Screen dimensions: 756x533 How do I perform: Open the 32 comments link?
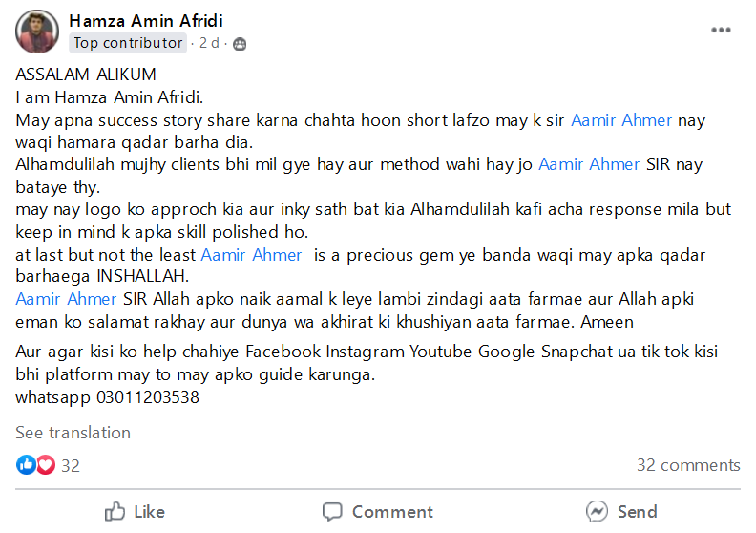(x=688, y=465)
